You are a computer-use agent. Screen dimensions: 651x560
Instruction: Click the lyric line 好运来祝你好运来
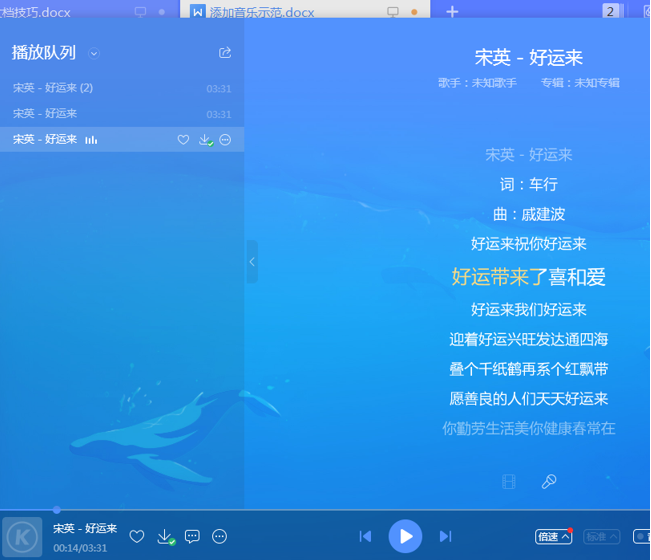pos(529,244)
